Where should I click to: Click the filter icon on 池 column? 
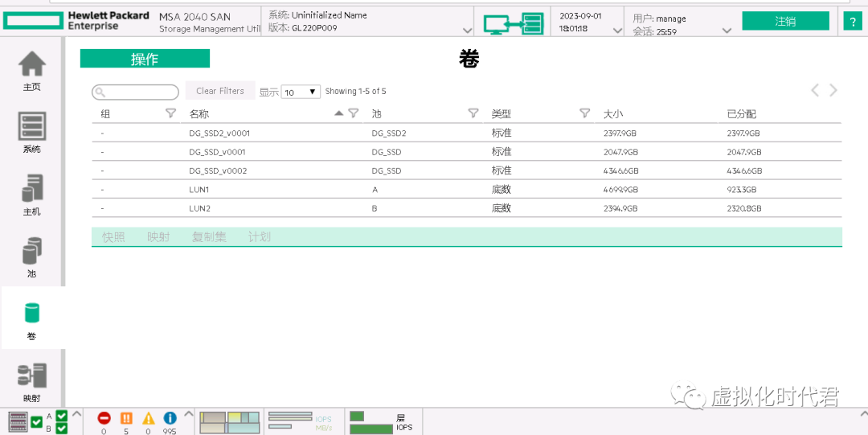[473, 113]
